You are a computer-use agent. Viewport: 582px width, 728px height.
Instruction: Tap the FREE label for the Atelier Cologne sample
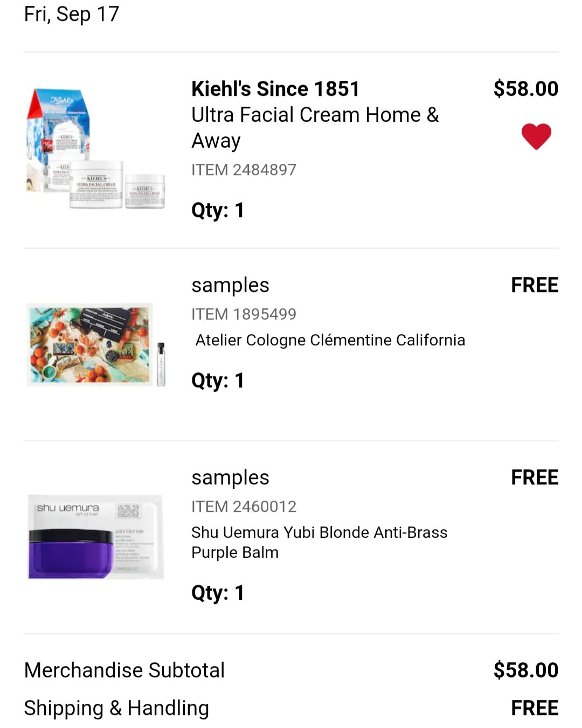coord(535,285)
